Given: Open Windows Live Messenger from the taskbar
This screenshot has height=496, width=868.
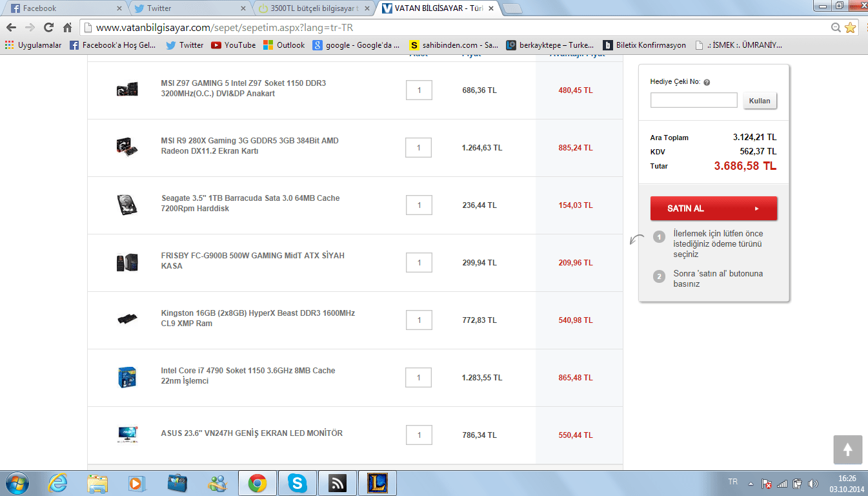Looking at the screenshot, I should (217, 483).
